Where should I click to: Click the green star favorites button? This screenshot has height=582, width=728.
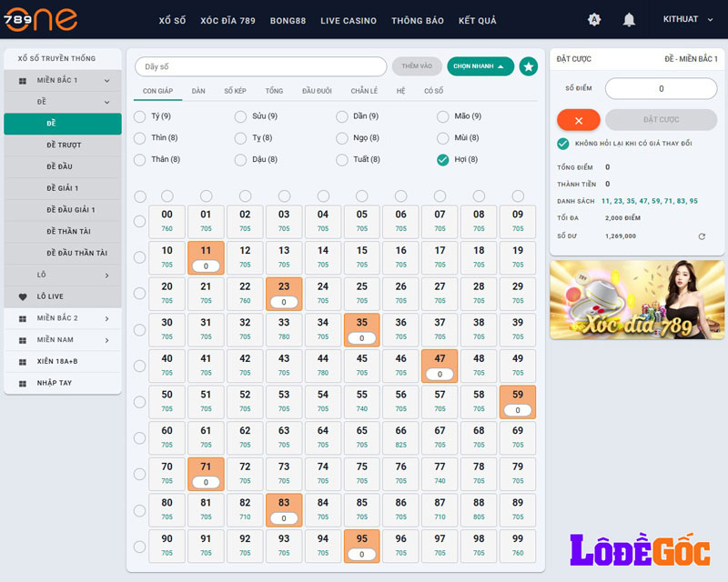point(529,66)
